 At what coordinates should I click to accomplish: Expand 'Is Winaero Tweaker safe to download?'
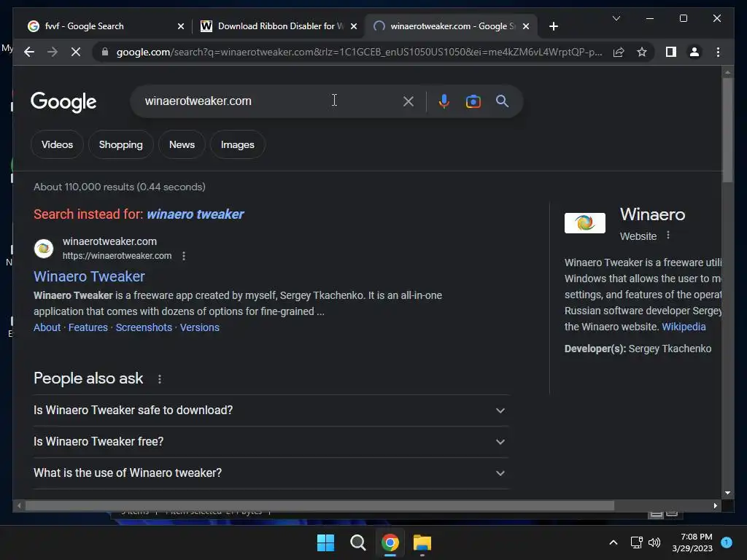click(271, 410)
